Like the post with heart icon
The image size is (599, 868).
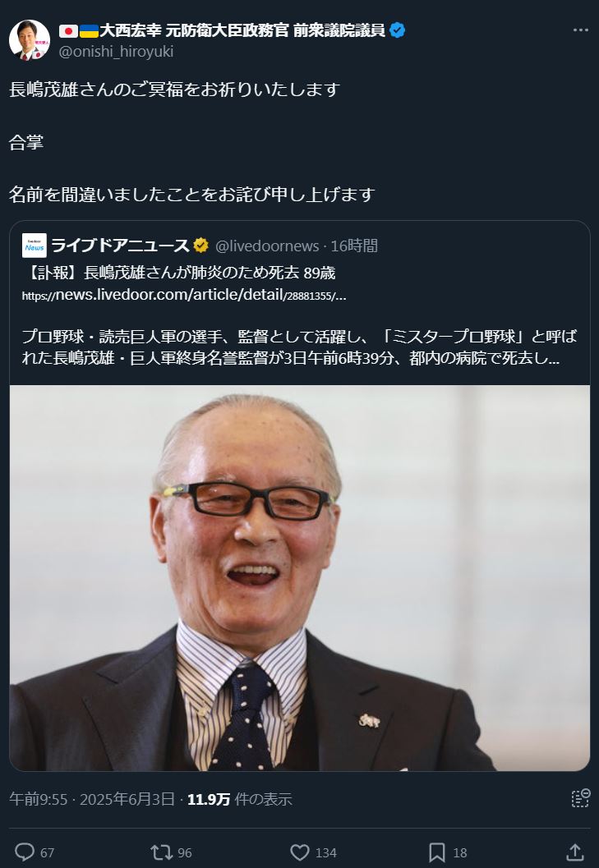click(x=300, y=852)
